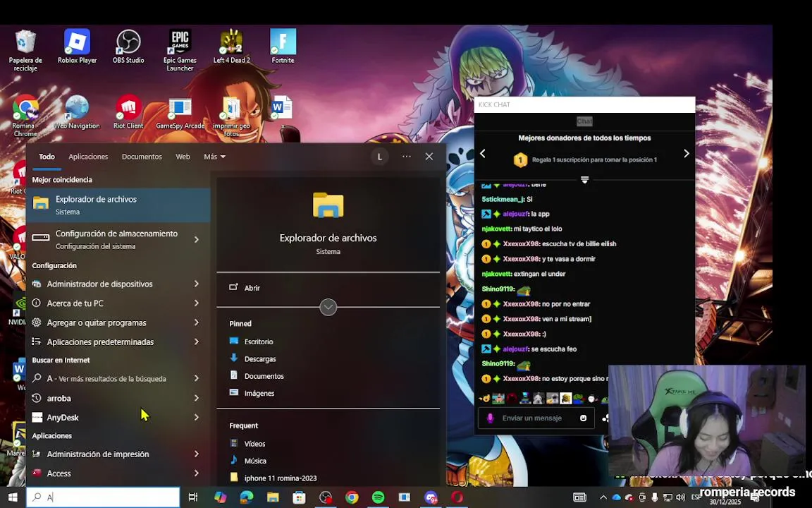
Task: Open the Papelera de reciclaje desktop icon
Action: 25,50
